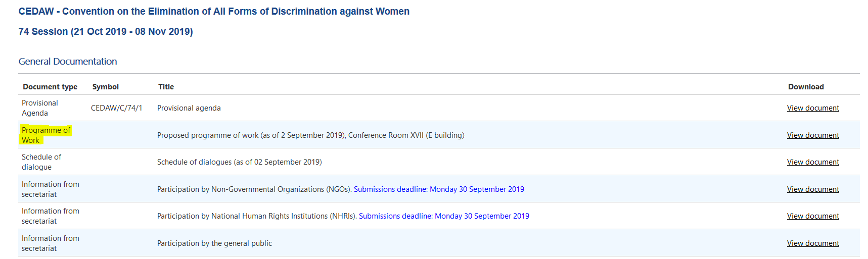This screenshot has height=259, width=868.
Task: Select the Schedule of dialogue type cell
Action: pyautogui.click(x=41, y=162)
